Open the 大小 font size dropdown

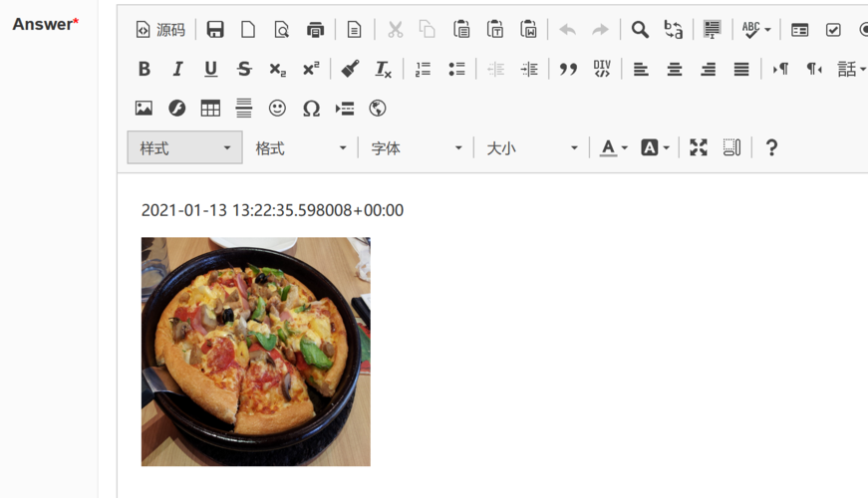[531, 147]
